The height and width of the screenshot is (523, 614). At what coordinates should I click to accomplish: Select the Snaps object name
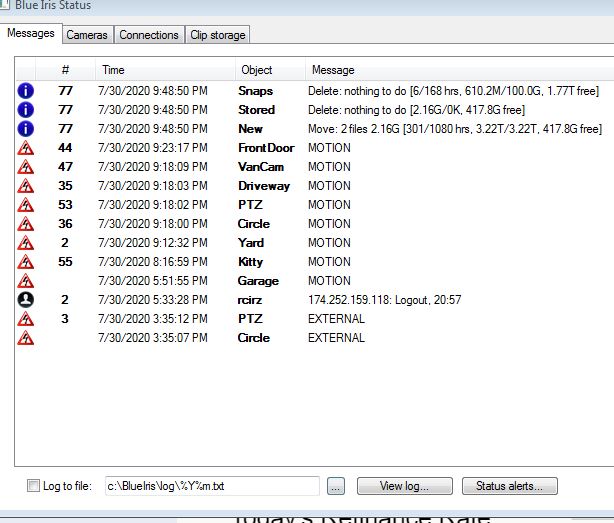click(x=255, y=91)
